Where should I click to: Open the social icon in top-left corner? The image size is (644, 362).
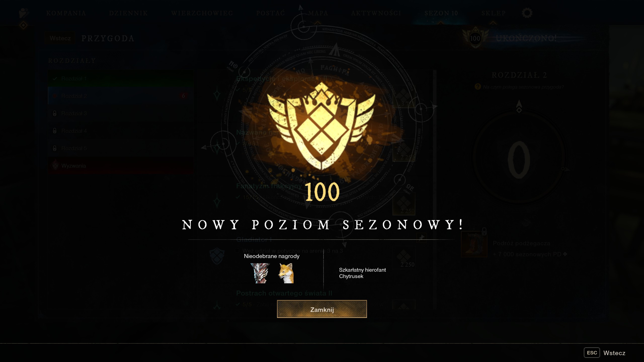pos(24,13)
